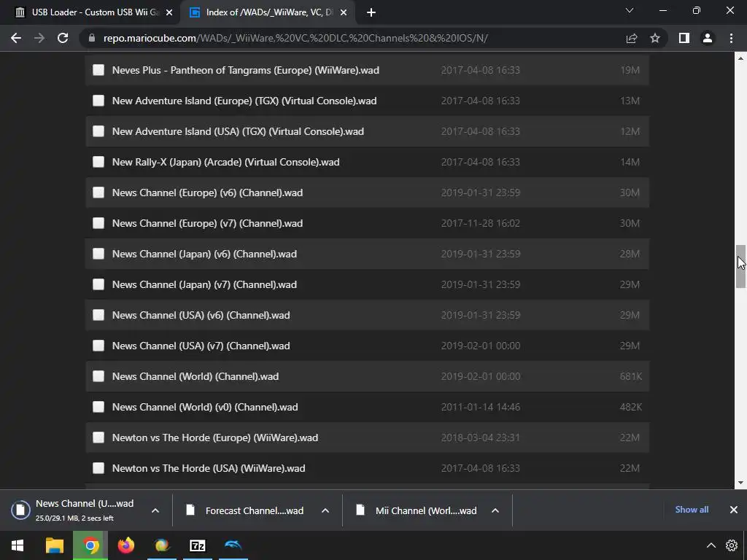This screenshot has width=747, height=560.
Task: Click the share page icon in address bar
Action: [x=632, y=38]
